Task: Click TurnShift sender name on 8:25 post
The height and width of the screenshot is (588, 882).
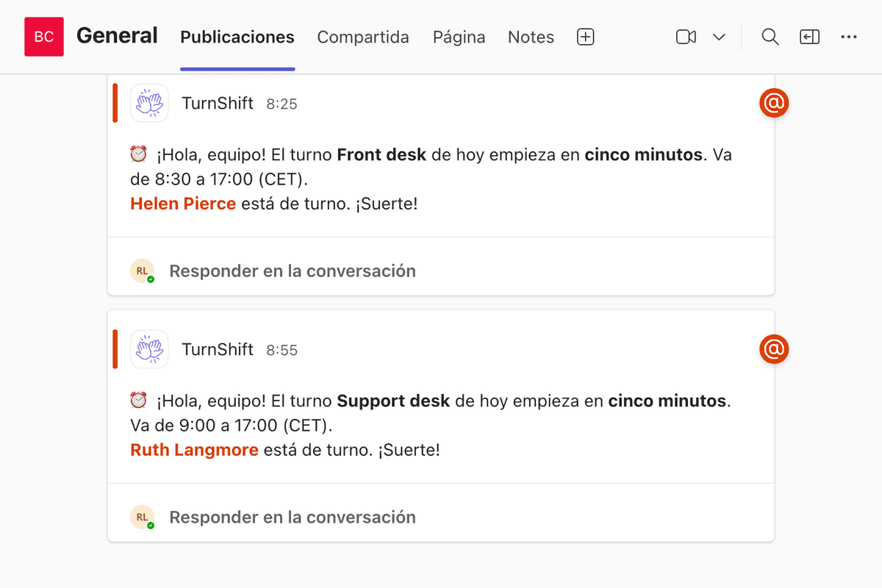Action: (218, 103)
